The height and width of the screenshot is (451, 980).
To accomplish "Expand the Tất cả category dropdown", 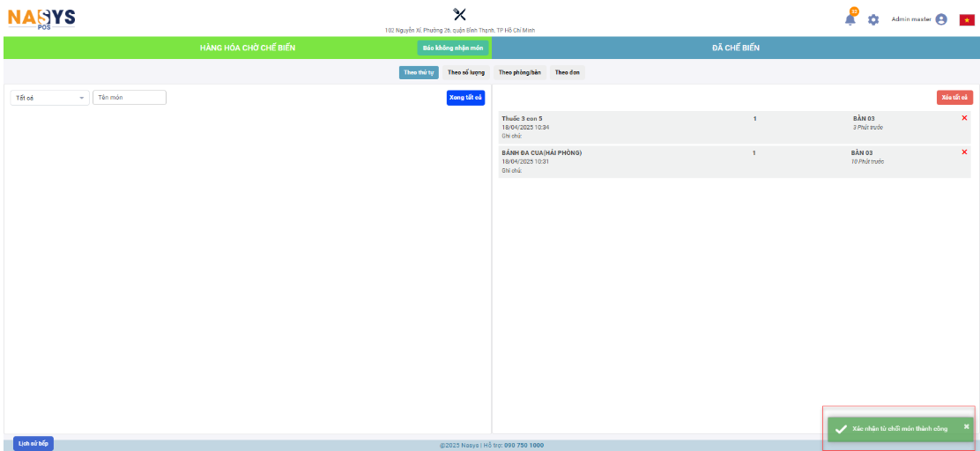I will point(49,98).
